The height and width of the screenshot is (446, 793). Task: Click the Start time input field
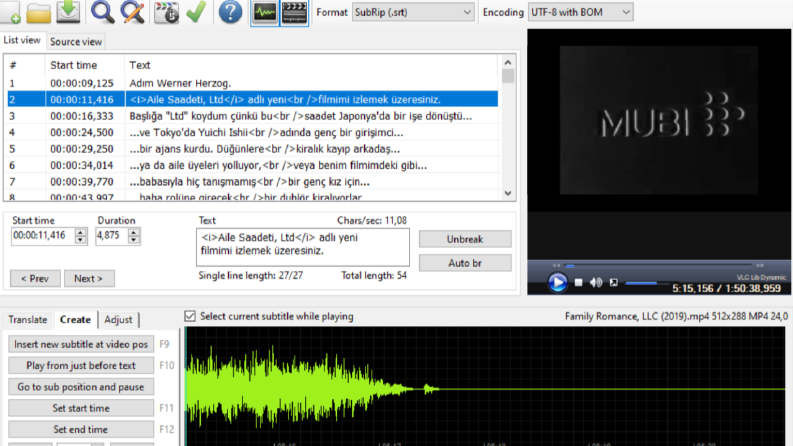pyautogui.click(x=43, y=236)
